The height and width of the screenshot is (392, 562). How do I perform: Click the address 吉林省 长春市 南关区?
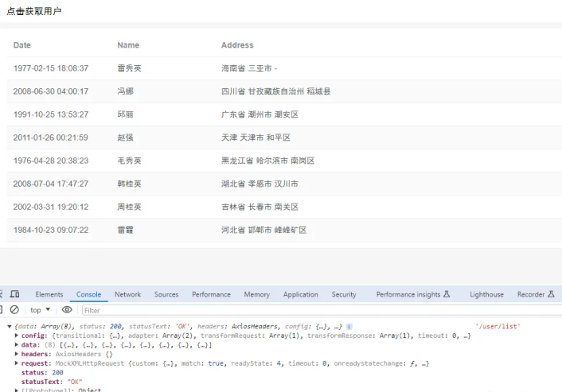pos(260,207)
